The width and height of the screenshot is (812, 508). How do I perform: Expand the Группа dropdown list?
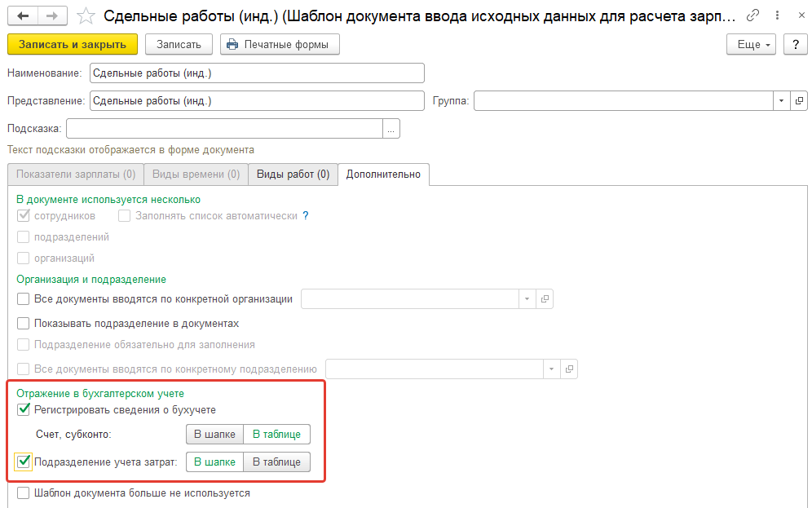coord(782,100)
